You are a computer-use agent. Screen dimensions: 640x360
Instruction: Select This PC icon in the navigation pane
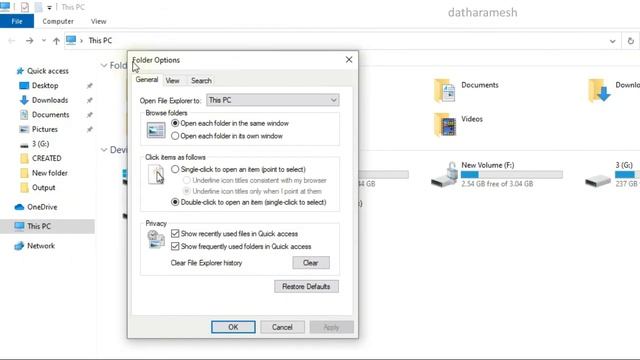tap(19, 226)
